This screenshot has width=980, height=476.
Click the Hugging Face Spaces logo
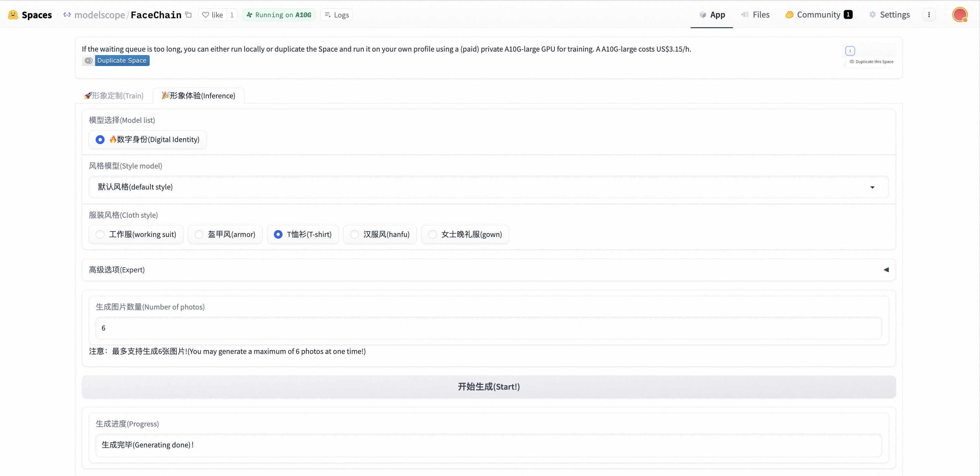click(13, 15)
